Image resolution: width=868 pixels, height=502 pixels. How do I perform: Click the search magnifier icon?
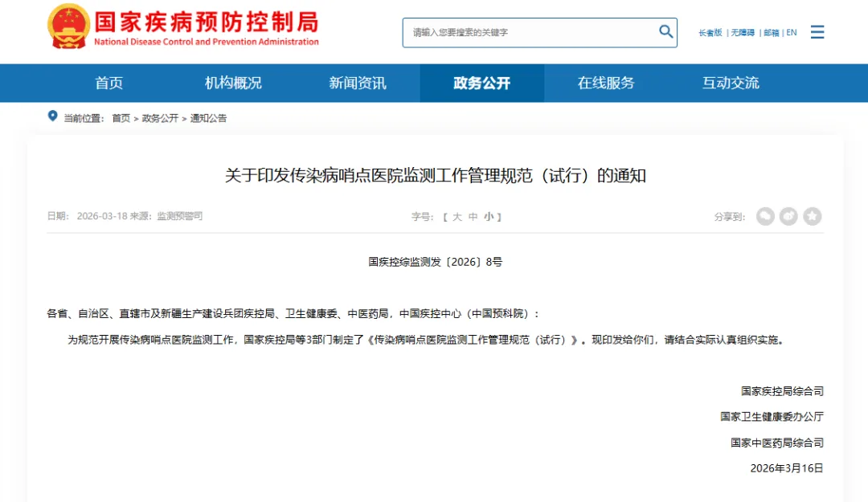tap(665, 31)
